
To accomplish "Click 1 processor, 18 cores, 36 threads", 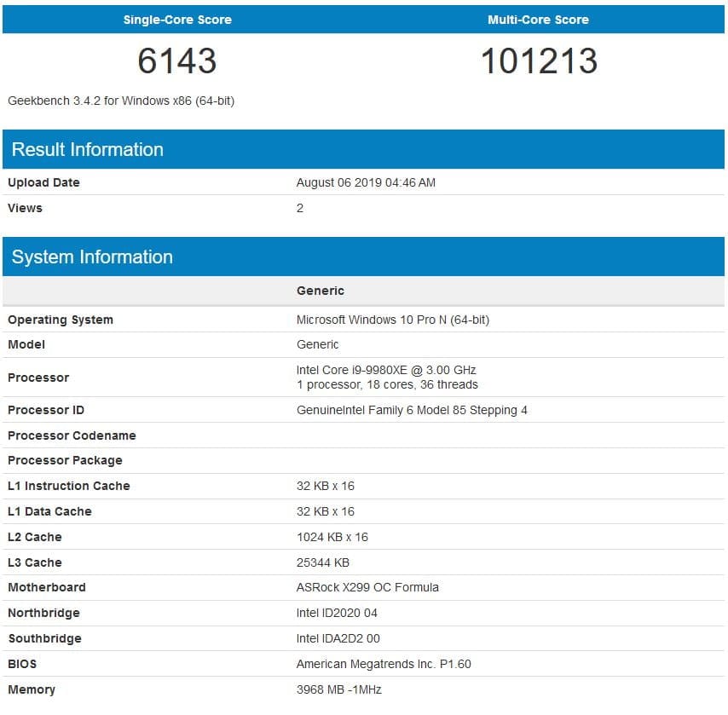I will pos(387,384).
